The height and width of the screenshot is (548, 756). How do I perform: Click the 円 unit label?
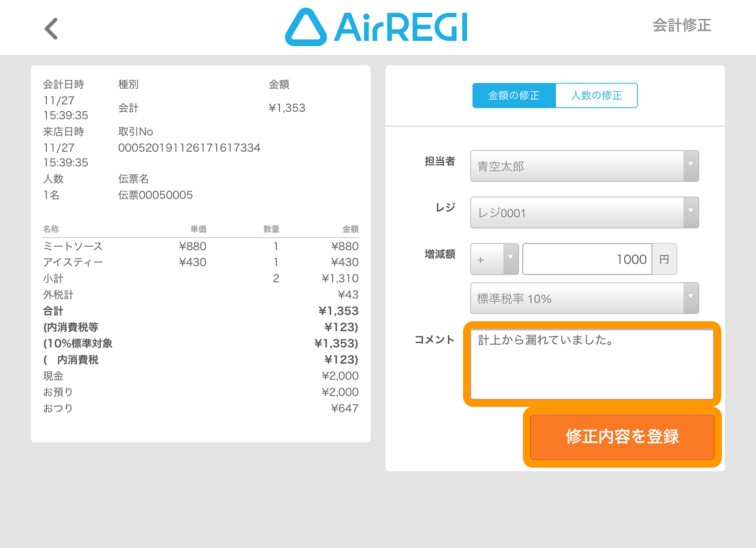click(x=664, y=259)
